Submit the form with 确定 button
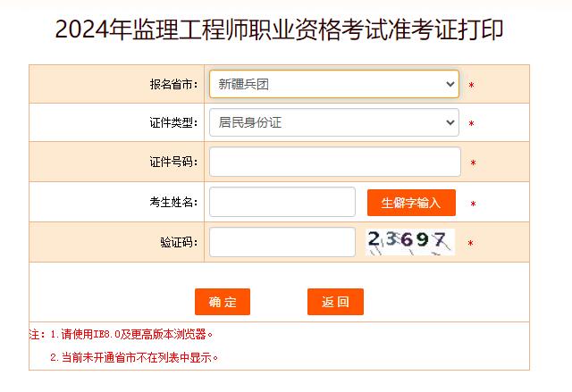Image resolution: width=572 pixels, height=392 pixels. point(223,302)
